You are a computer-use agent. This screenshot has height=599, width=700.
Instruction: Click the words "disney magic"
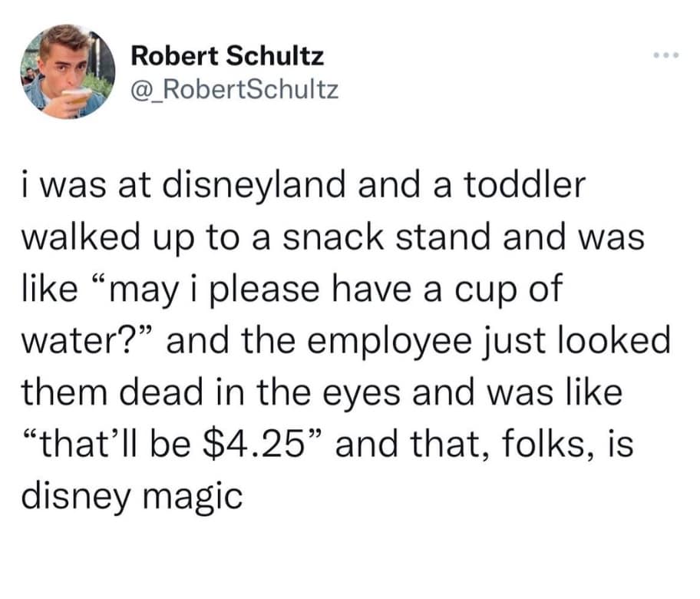point(130,497)
